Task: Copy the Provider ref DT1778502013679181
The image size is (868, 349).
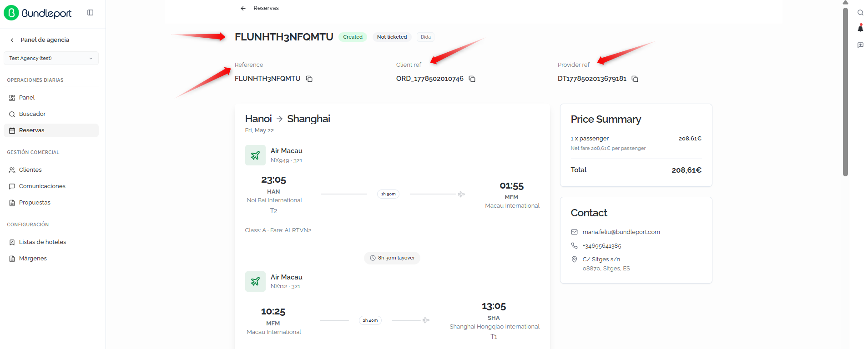Action: pyautogui.click(x=635, y=79)
